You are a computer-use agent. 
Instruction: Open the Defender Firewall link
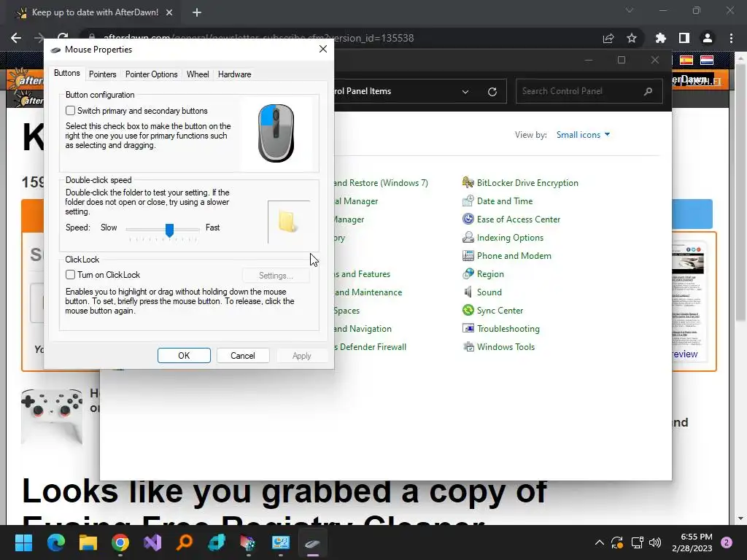[370, 346]
